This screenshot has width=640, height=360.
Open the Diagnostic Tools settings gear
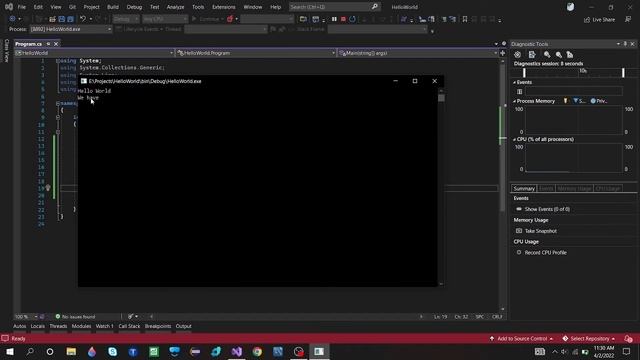518,55
